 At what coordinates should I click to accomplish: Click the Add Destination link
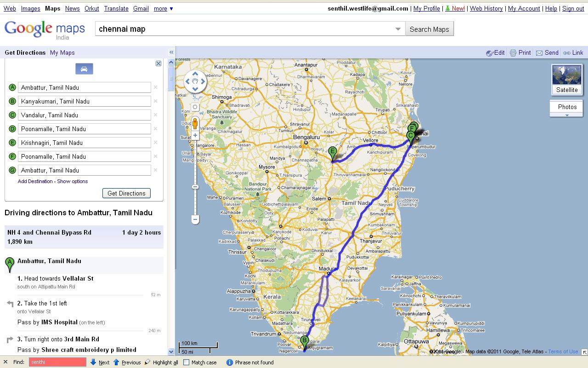tap(35, 181)
